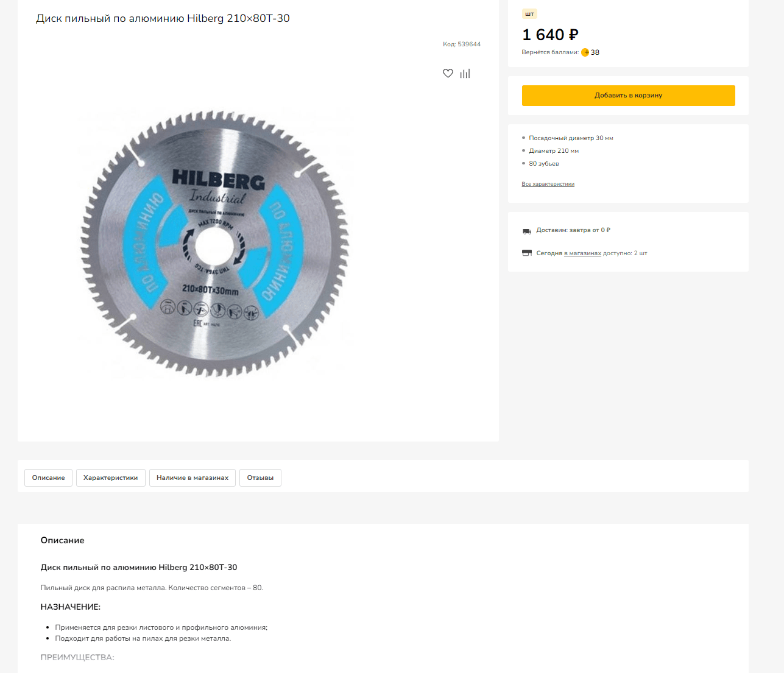Screen dimensions: 784x673
Task: Open the «Характеристики» tab
Action: [110, 478]
